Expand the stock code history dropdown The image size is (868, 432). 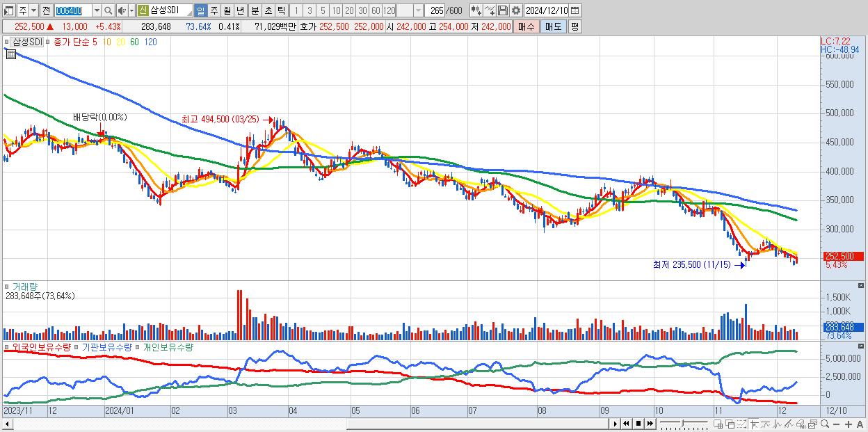coord(97,10)
